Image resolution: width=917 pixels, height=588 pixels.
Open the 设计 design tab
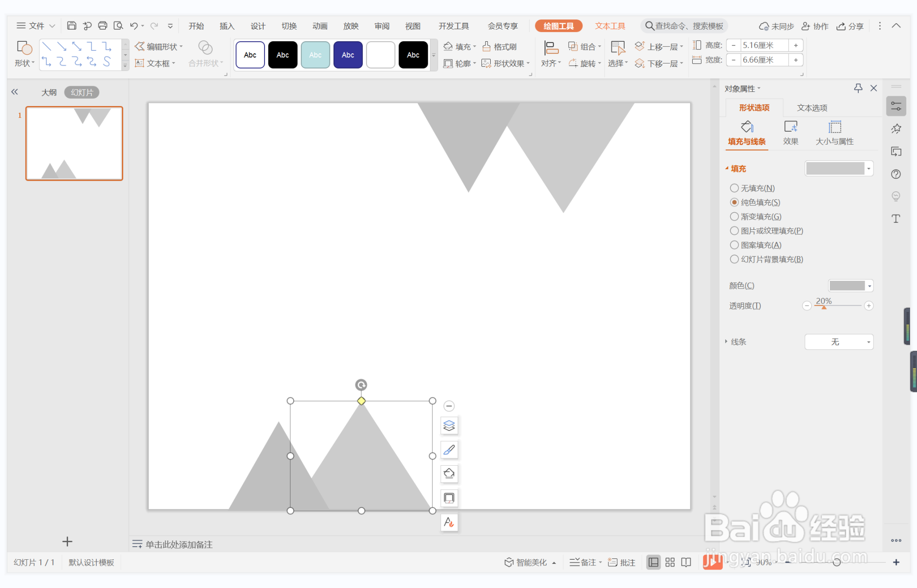(x=258, y=26)
